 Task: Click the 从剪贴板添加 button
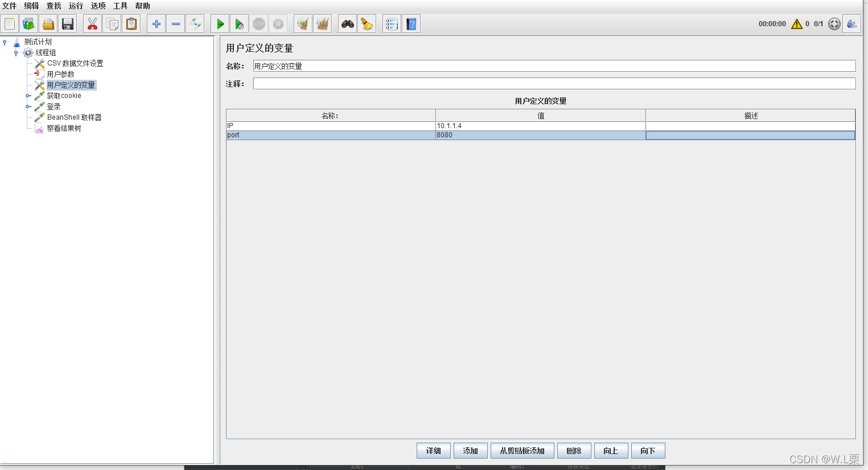tap(523, 451)
